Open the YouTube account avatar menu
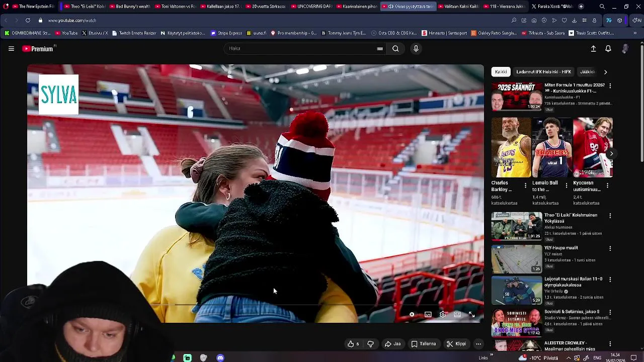Viewport: 644px width, 362px height. [625, 49]
